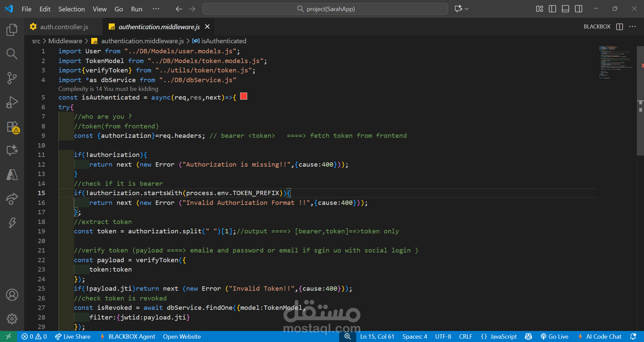This screenshot has height=342, width=644.
Task: Toggle the bottom panel visibility
Action: click(565, 9)
